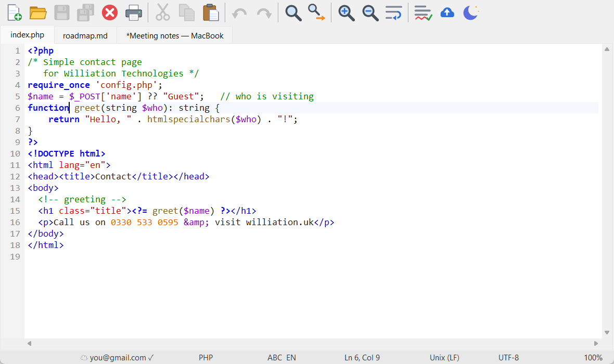This screenshot has height=364, width=614.
Task: Click the &amp; entity on line 16
Action: point(197,223)
